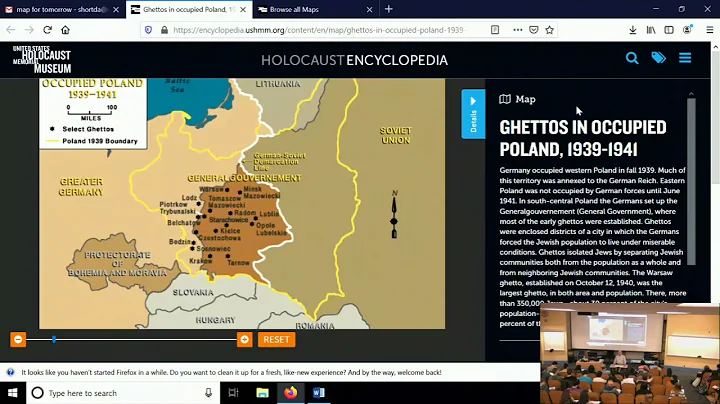Click the 'GHETTOS IN OCCUPIED POLAND, 1939-1941' heading
Viewport: 720px width, 404px height.
click(x=583, y=138)
